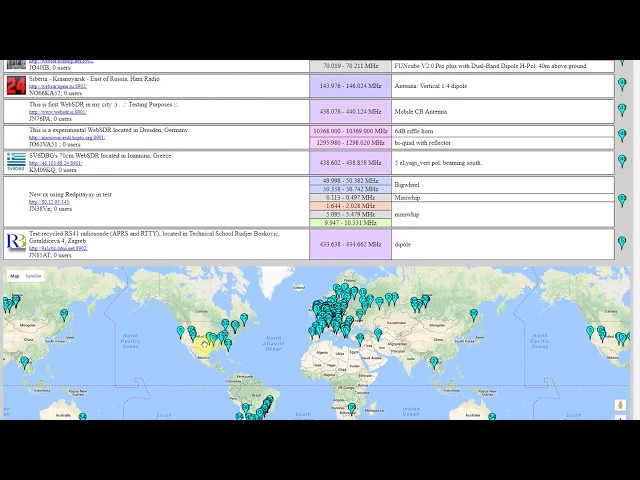Viewport: 640px width, 480px height.
Task: Open the Dresden microwave WebSDR link
Action: point(67,138)
